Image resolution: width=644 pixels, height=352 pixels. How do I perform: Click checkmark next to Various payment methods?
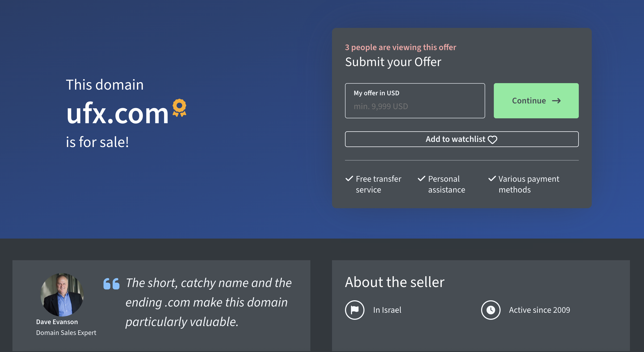(x=492, y=179)
